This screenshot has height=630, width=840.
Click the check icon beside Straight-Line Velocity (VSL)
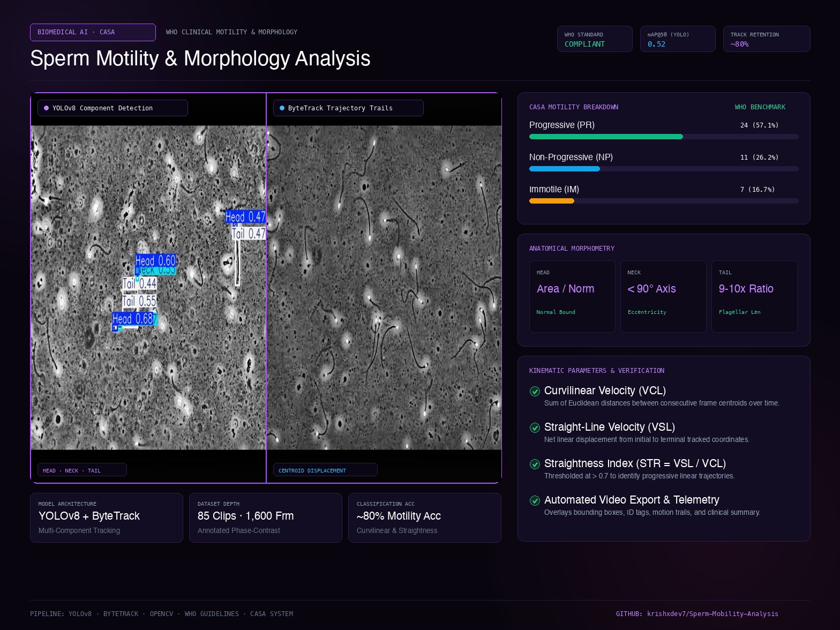(535, 427)
